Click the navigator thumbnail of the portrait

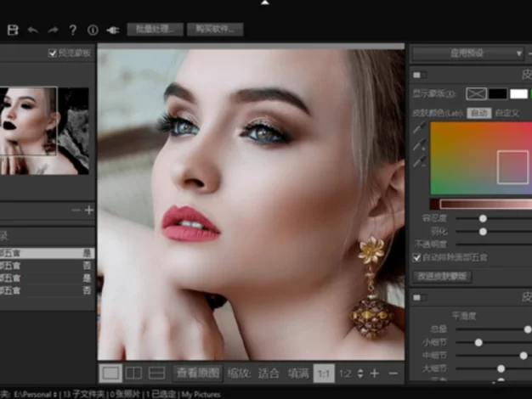click(x=44, y=131)
